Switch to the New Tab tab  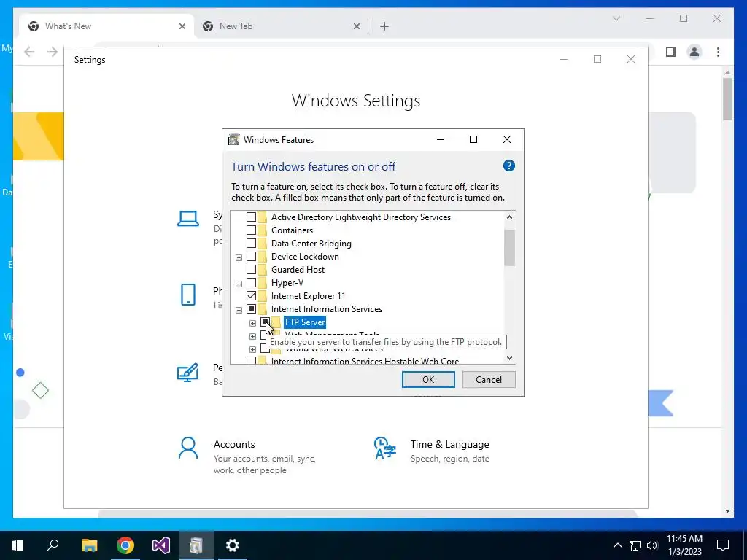281,26
